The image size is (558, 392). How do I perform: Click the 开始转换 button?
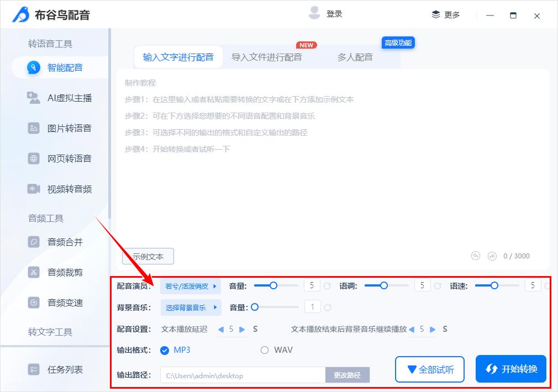coord(510,369)
